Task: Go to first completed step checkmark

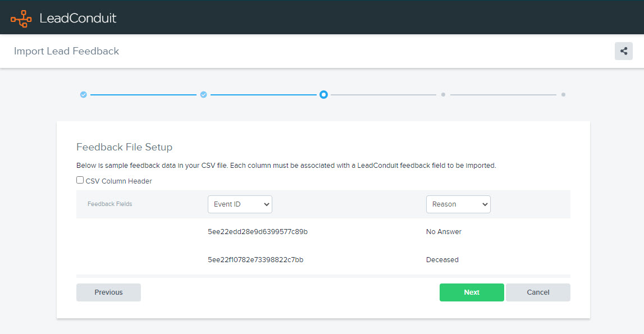Action: (83, 95)
